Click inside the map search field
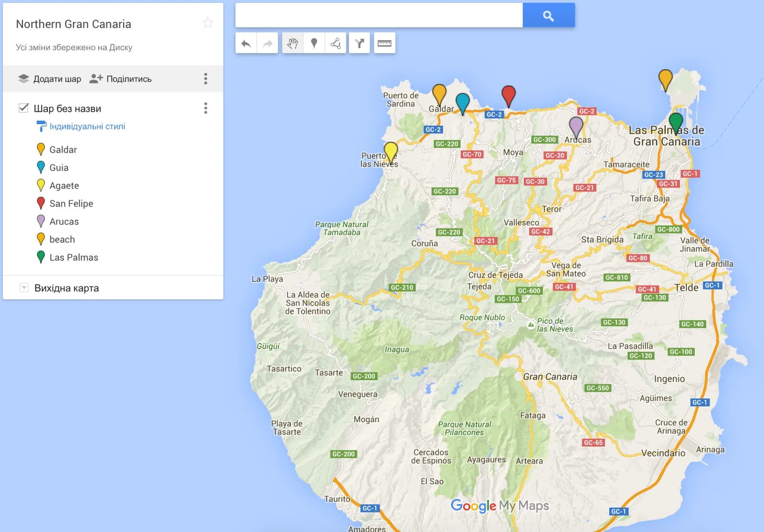764x532 pixels. click(x=379, y=15)
